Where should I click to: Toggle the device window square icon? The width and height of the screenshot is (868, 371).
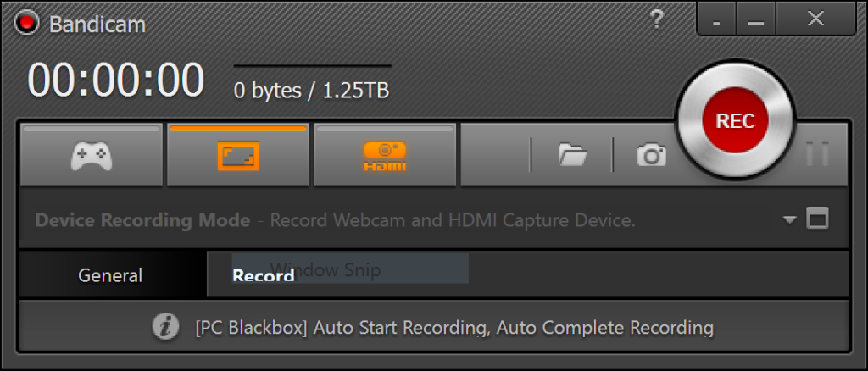tap(817, 219)
